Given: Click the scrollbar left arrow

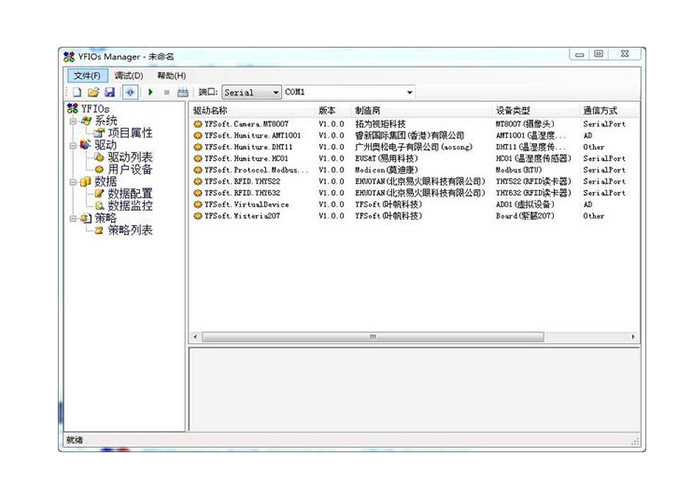Looking at the screenshot, I should pos(195,337).
